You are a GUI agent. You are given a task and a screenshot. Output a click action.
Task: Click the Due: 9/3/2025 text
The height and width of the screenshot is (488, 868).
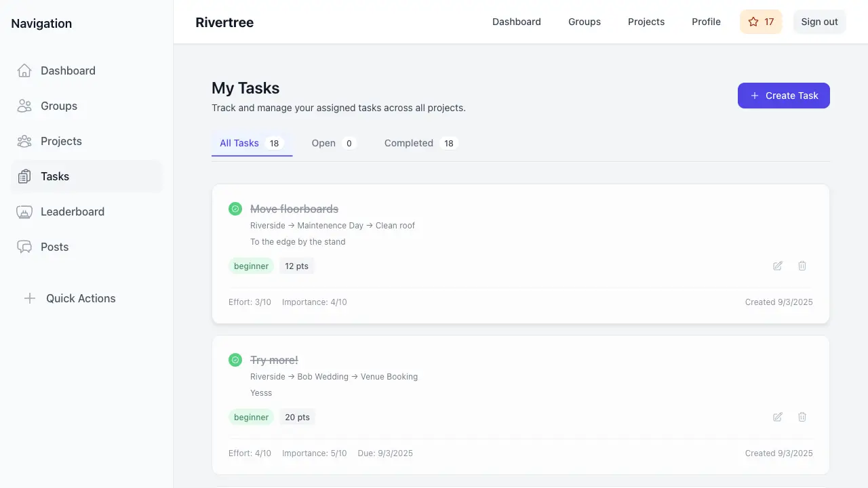pyautogui.click(x=385, y=453)
